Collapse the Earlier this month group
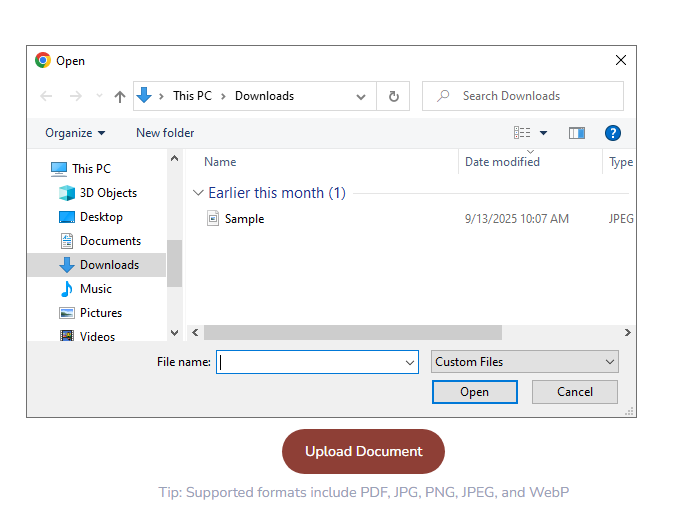Image resolution: width=682 pixels, height=515 pixels. click(198, 193)
